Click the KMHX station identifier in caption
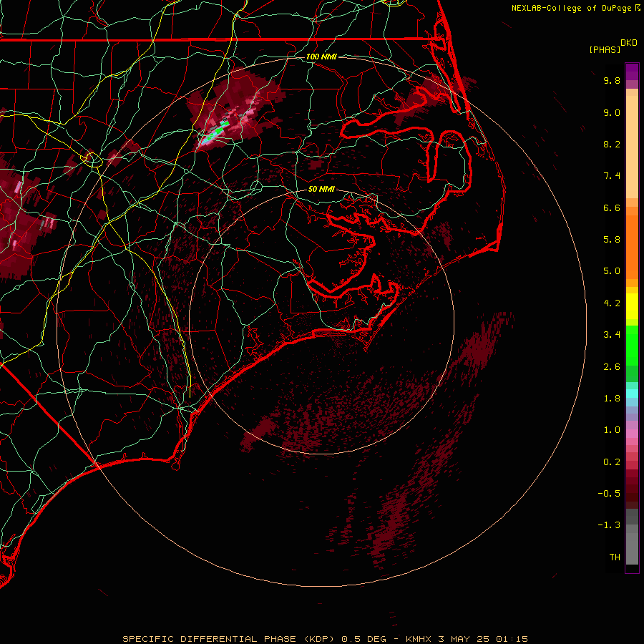This screenshot has width=644, height=644. point(419,639)
